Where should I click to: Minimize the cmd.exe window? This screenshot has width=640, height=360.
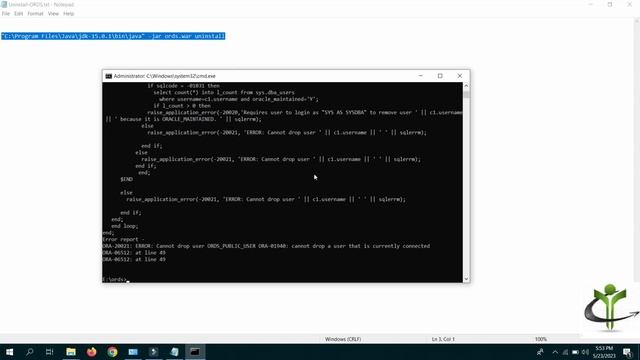click(x=420, y=76)
